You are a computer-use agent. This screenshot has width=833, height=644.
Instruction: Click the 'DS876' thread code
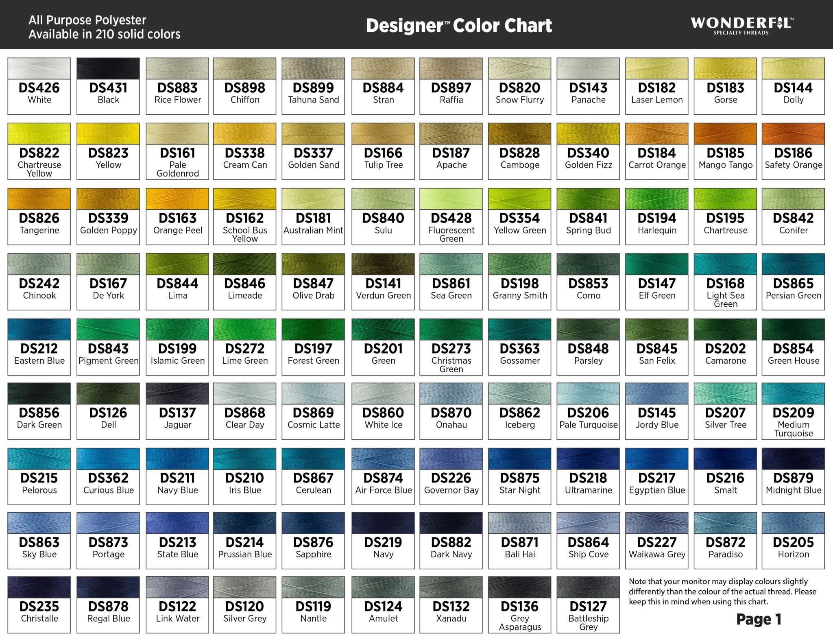[x=313, y=542]
